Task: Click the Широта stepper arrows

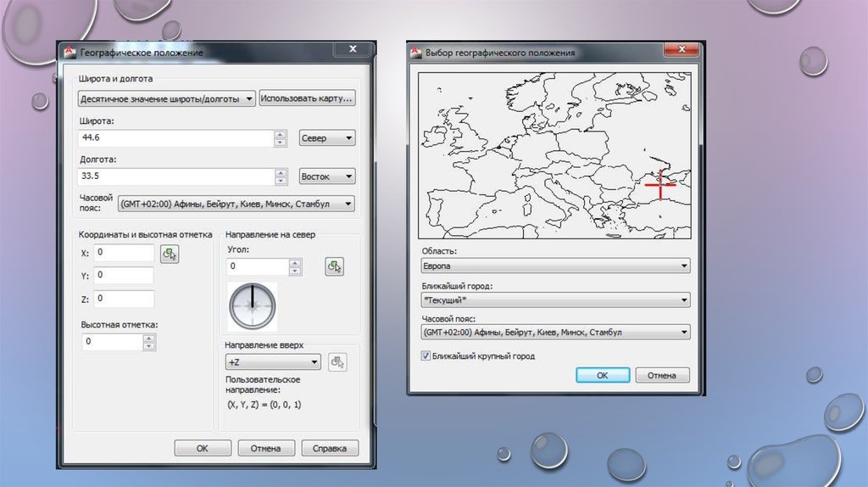Action: [280, 138]
